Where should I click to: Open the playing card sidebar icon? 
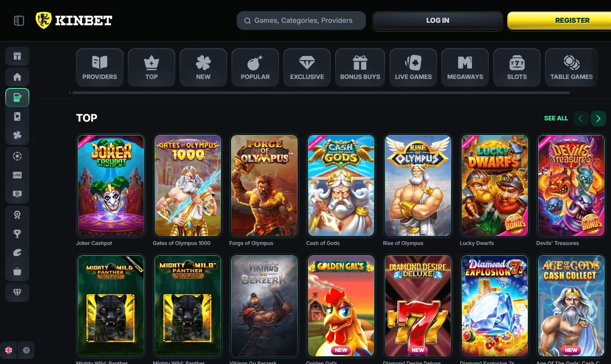[x=17, y=116]
